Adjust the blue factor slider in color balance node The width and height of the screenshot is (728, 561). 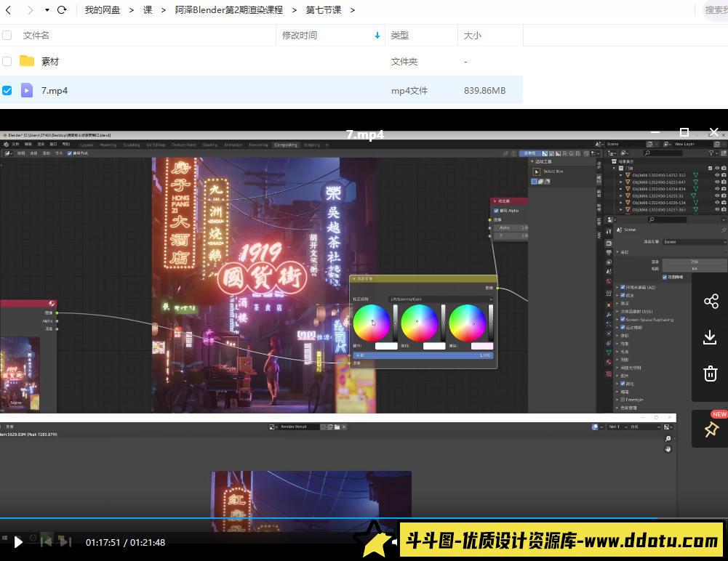(x=423, y=355)
